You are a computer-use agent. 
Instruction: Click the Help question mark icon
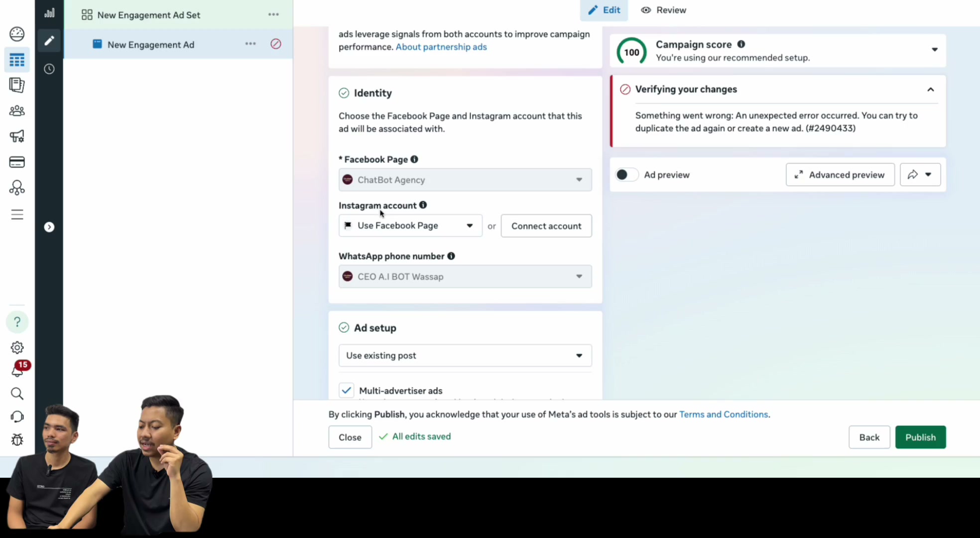tap(17, 322)
